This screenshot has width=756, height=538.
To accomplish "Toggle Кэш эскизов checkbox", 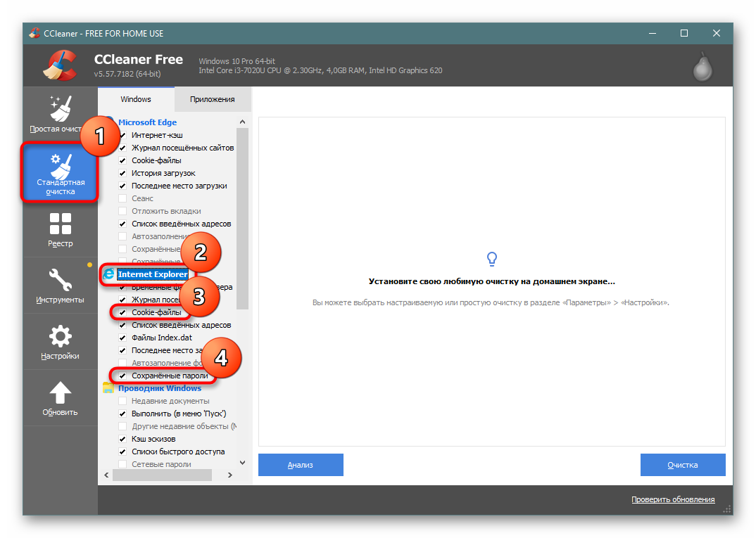I will (122, 439).
